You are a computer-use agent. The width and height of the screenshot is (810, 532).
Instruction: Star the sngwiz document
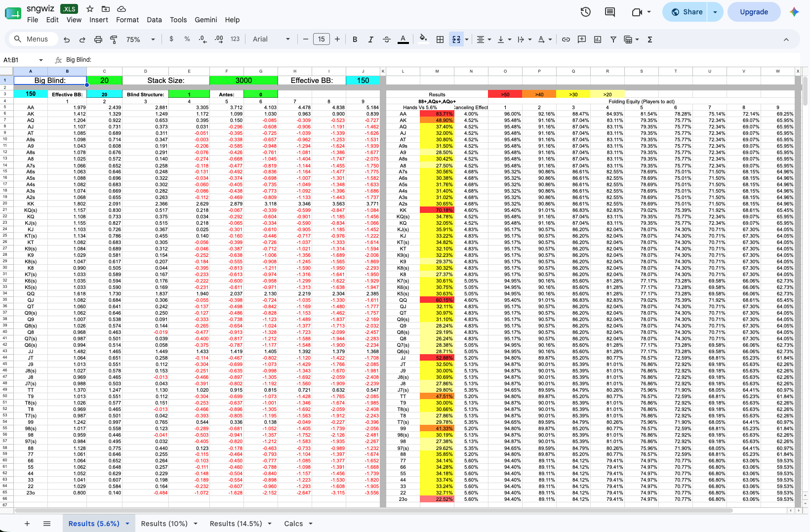90,9
